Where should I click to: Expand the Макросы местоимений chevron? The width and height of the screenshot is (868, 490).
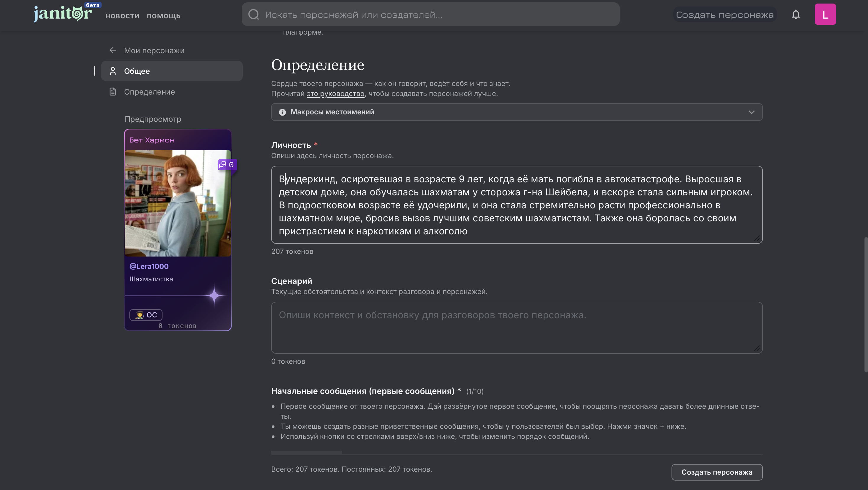(751, 112)
